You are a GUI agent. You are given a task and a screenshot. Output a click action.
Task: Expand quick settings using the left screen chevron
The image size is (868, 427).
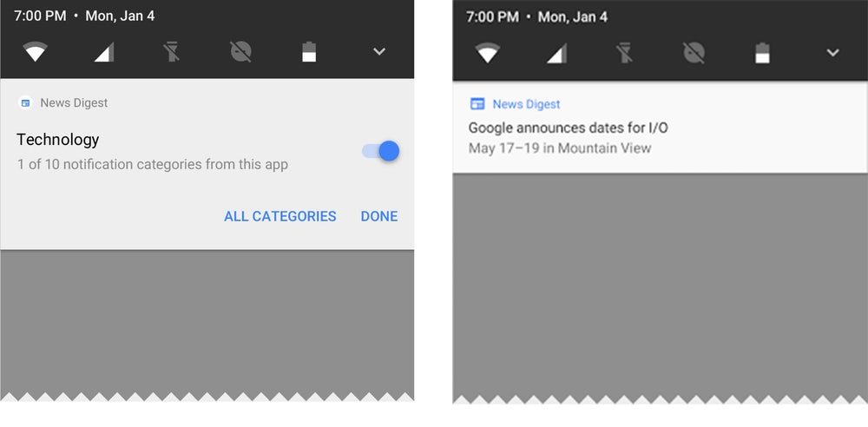[x=378, y=52]
